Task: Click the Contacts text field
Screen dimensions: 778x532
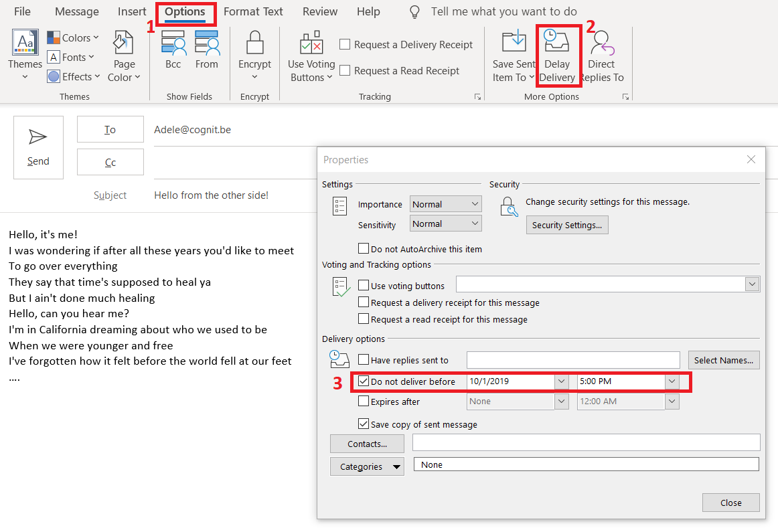Action: 586,442
